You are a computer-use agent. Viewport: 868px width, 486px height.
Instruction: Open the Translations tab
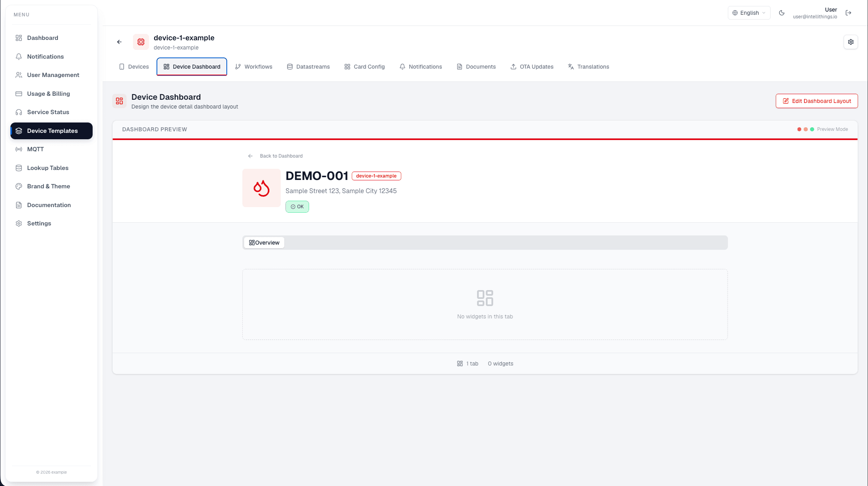589,67
